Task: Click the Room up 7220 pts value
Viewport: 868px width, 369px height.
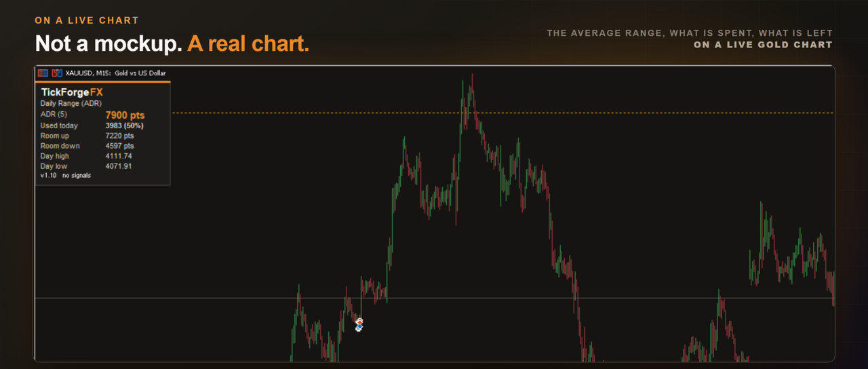Action: (119, 136)
